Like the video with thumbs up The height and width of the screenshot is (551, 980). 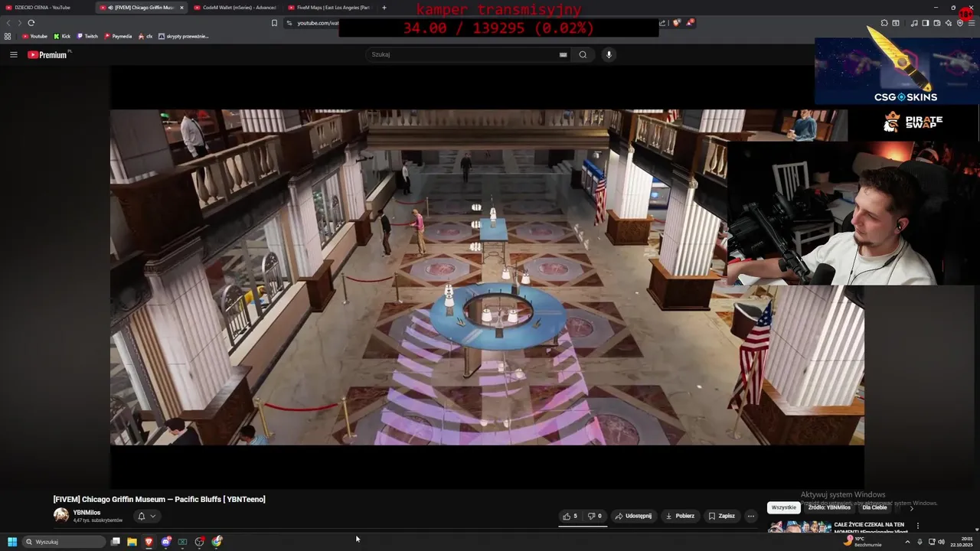570,516
